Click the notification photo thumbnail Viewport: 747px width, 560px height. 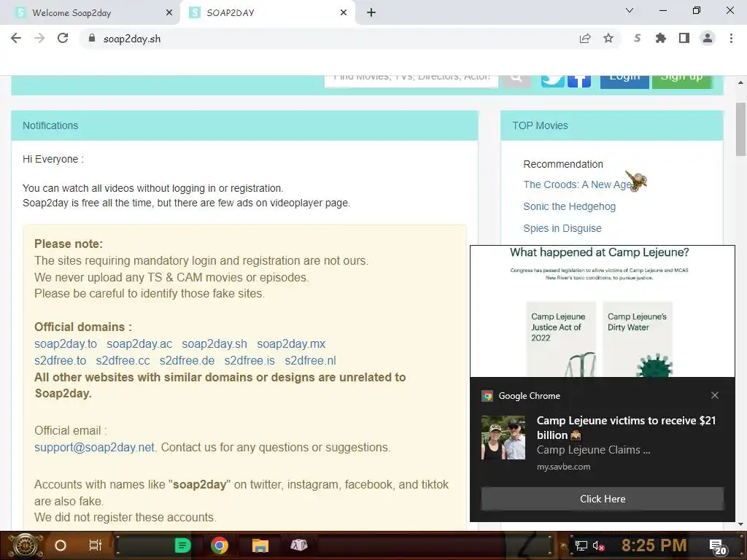(503, 437)
